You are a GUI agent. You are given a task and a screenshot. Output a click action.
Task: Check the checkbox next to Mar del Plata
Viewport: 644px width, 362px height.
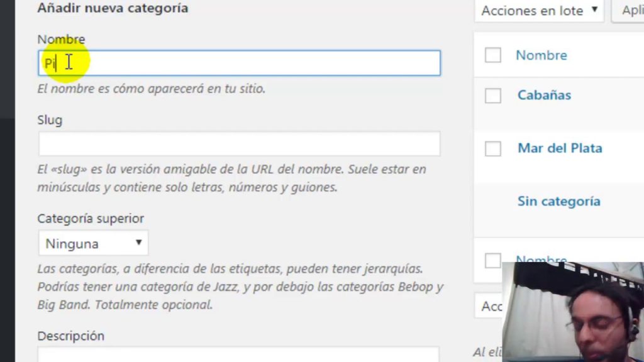[492, 148]
